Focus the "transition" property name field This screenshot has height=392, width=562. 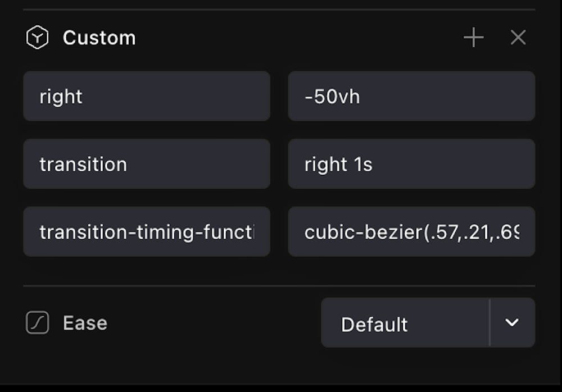pyautogui.click(x=146, y=164)
